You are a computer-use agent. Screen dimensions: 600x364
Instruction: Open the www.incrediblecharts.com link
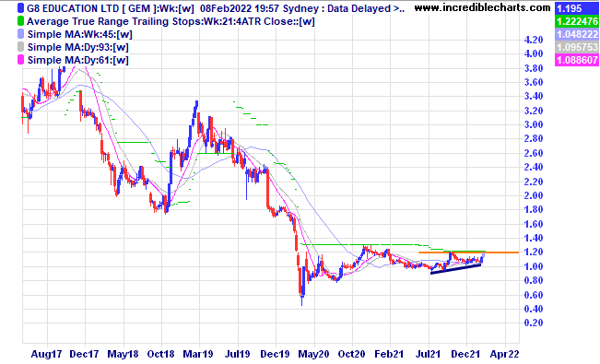click(483, 7)
